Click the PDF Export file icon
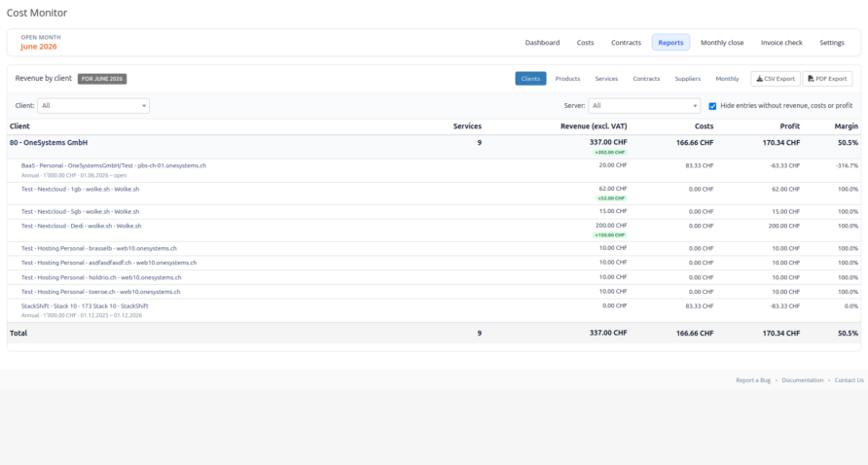 tap(811, 79)
